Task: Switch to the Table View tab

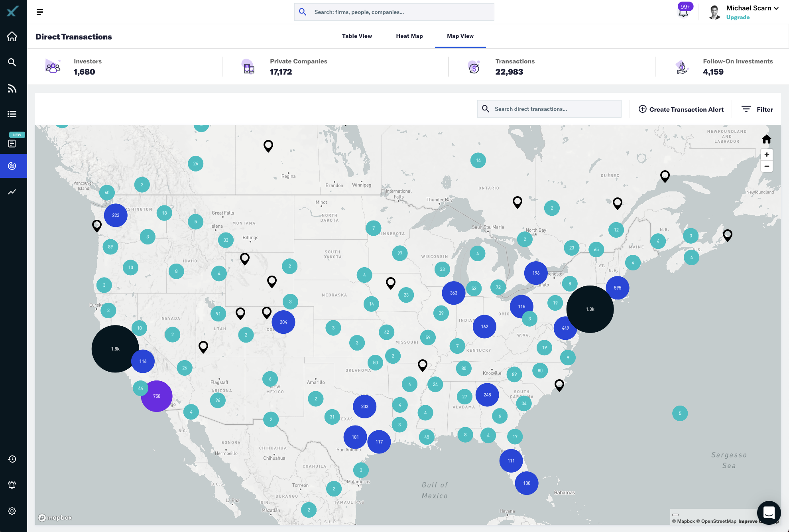Action: tap(357, 36)
